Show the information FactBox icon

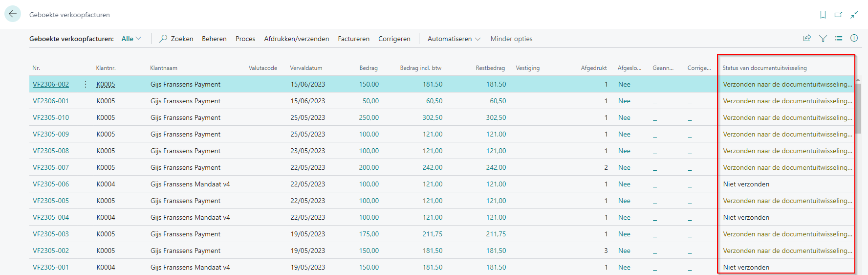click(x=854, y=38)
